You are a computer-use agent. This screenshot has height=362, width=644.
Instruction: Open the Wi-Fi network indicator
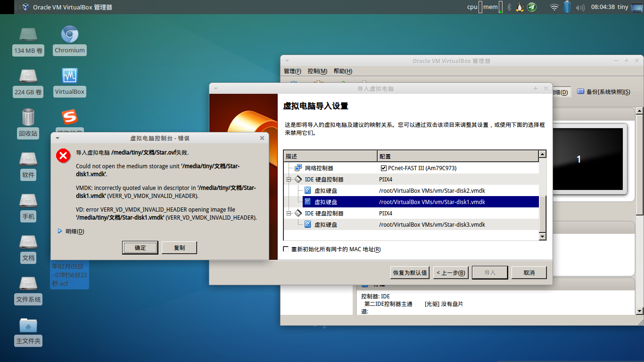(554, 7)
